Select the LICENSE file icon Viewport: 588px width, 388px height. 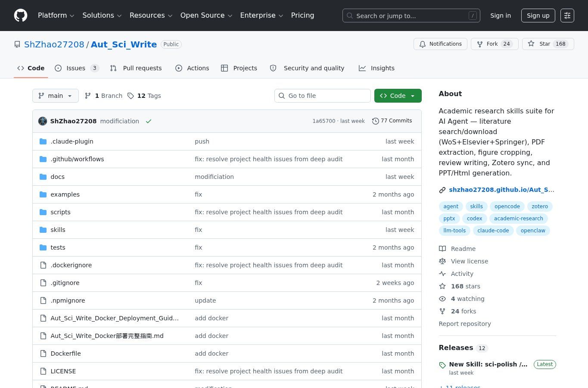[43, 371]
